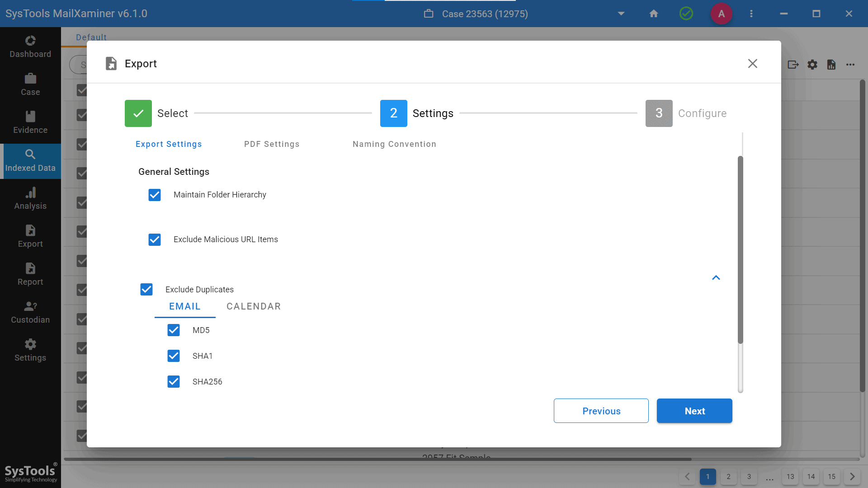Viewport: 868px width, 488px height.
Task: Open the three-dot menu in title bar
Action: (x=751, y=14)
